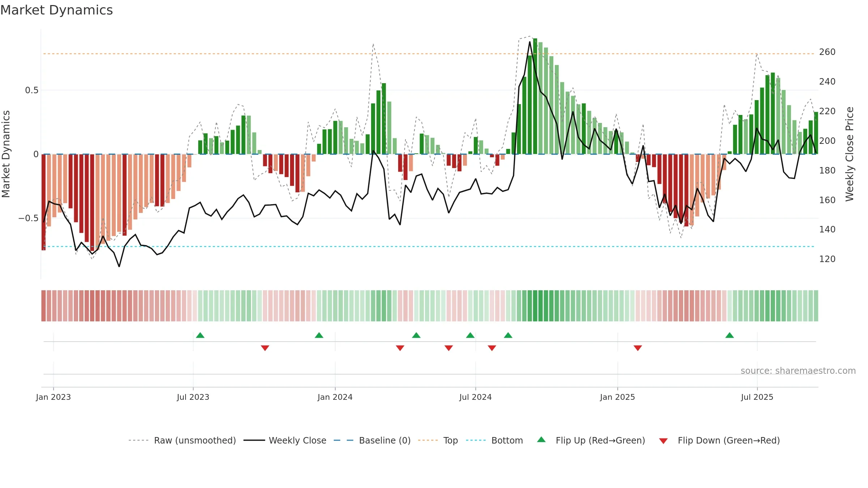Click the last green flip-up marker before Jul 2025
This screenshot has height=488, width=868.
729,335
